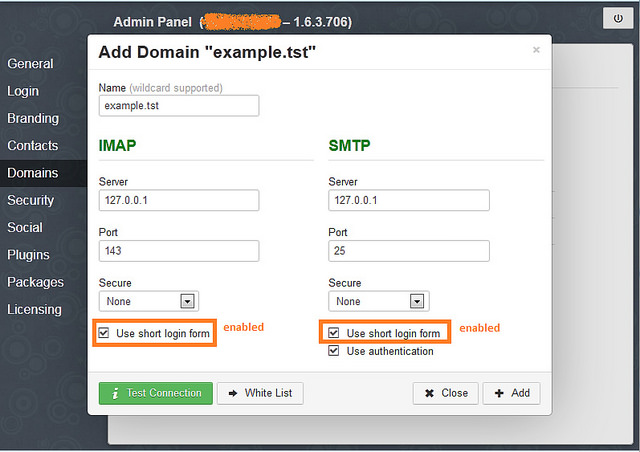Select Plugins in the sidebar

point(28,255)
